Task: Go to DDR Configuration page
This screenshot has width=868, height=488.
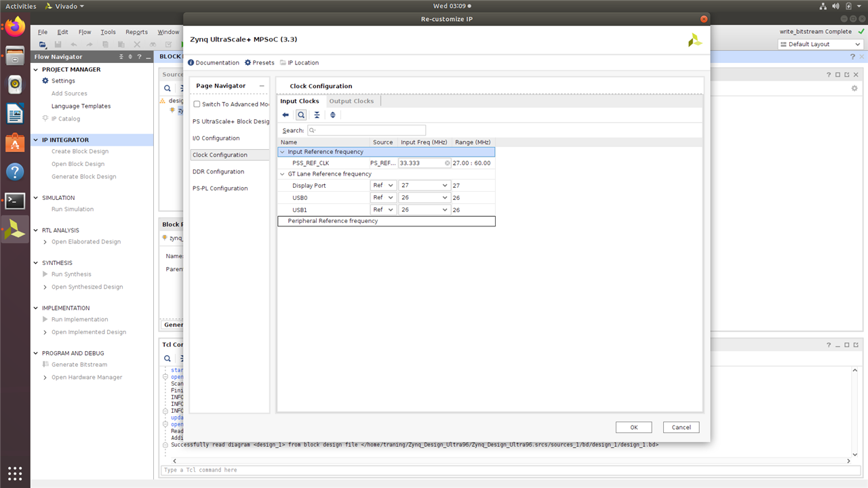Action: [218, 171]
